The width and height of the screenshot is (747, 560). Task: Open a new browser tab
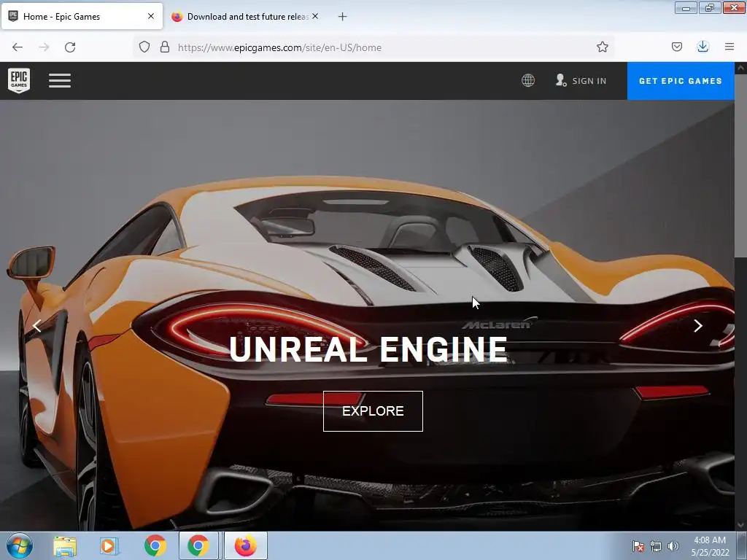[343, 17]
